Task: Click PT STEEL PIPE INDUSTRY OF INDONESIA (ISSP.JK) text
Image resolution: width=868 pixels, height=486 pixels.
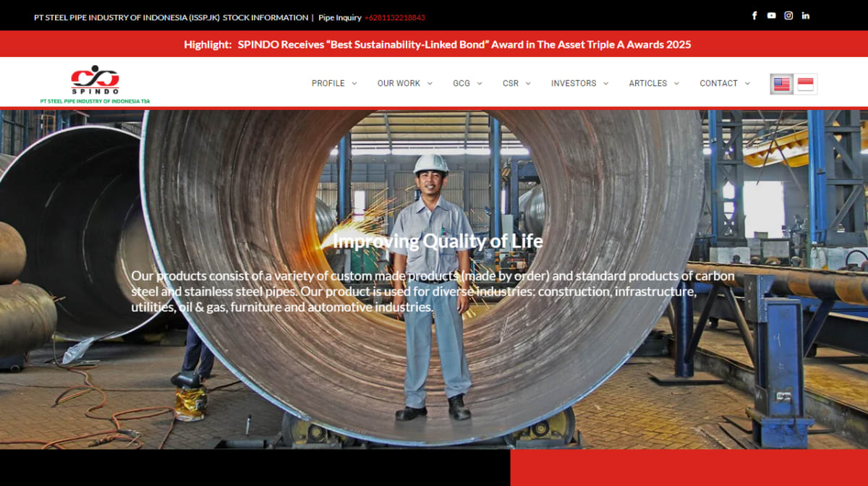Action: pyautogui.click(x=127, y=17)
